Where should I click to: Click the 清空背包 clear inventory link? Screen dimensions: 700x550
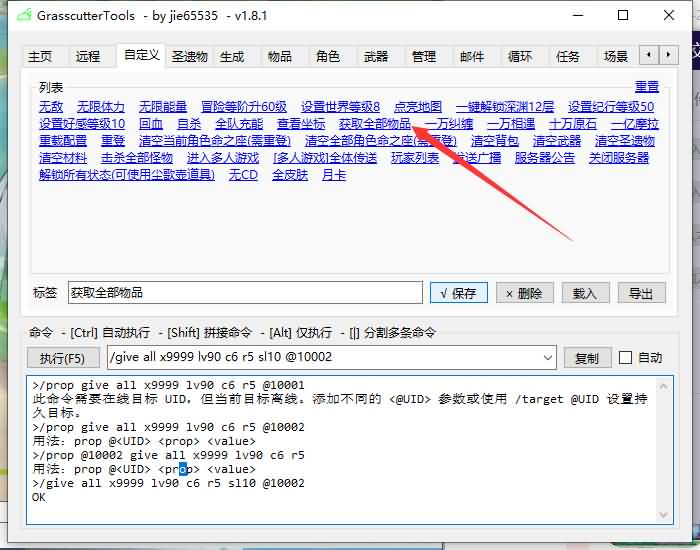coord(495,141)
